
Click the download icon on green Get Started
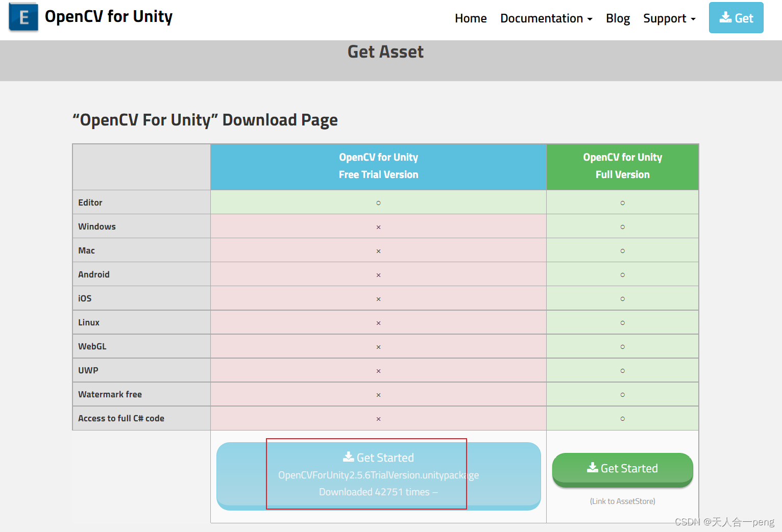point(592,468)
